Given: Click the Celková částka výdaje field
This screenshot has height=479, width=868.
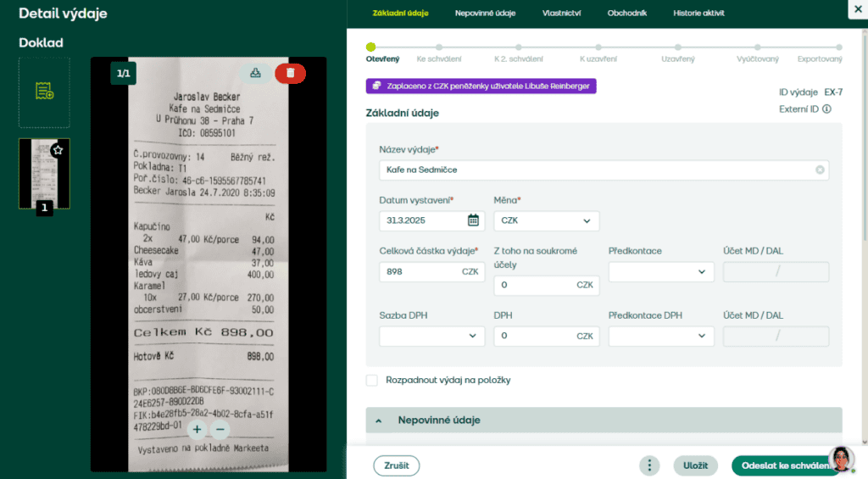Looking at the screenshot, I should pyautogui.click(x=420, y=272).
